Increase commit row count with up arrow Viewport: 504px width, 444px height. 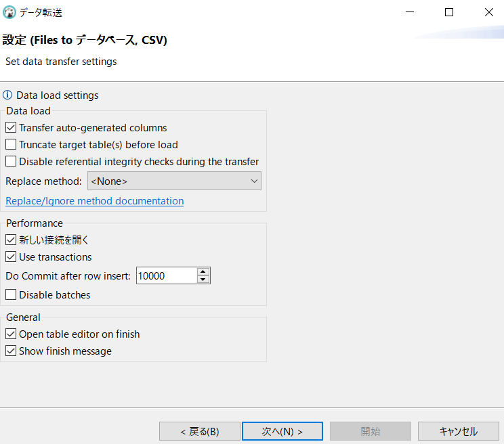pos(203,271)
